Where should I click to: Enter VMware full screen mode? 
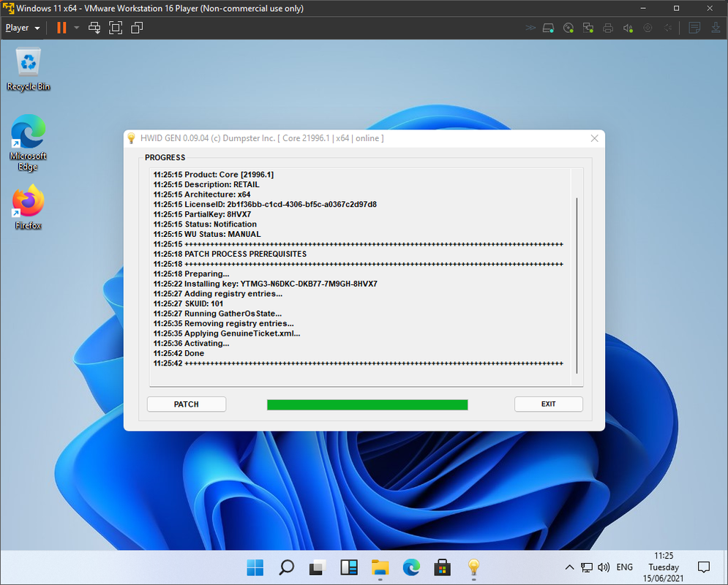[x=116, y=28]
